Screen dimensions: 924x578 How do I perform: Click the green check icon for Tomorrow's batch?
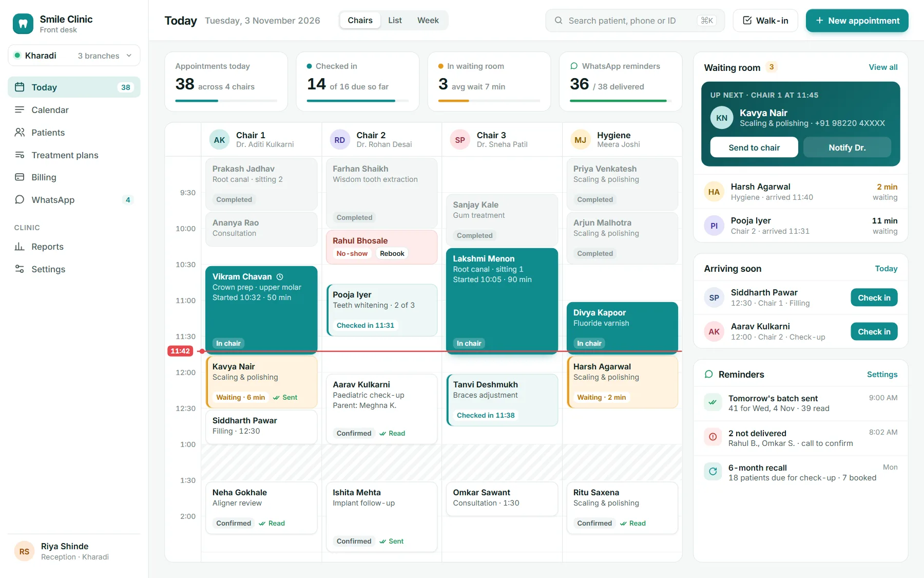click(713, 402)
